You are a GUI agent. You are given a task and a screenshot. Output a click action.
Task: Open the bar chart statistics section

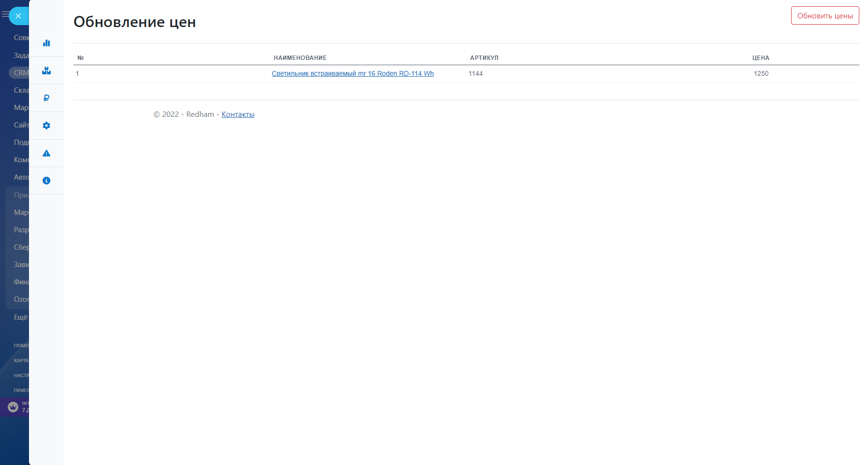46,43
